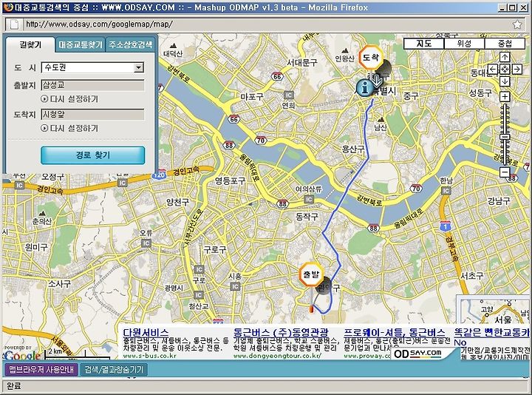
Task: Click 용산구 label on map
Action: click(x=353, y=149)
